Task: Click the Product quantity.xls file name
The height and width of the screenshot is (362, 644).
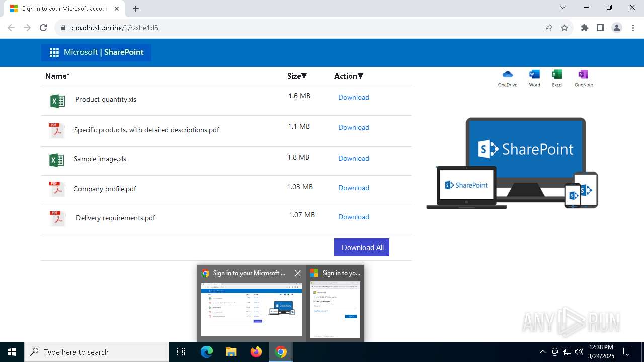Action: point(106,99)
